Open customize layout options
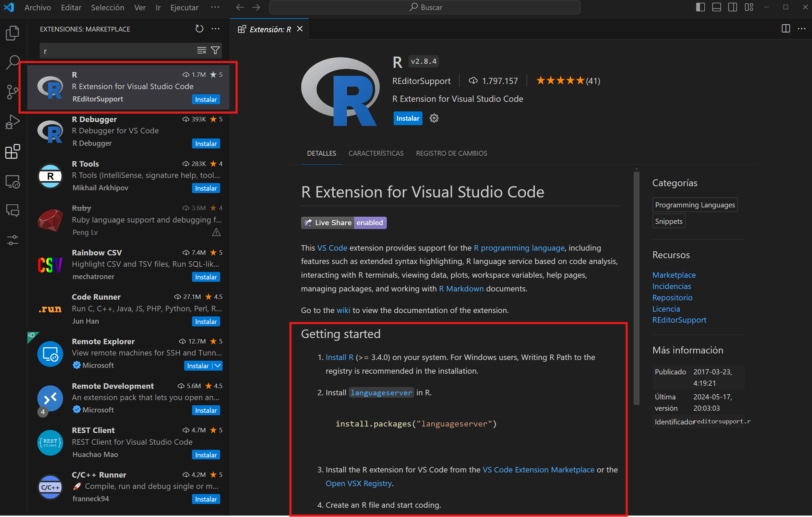 tap(749, 7)
